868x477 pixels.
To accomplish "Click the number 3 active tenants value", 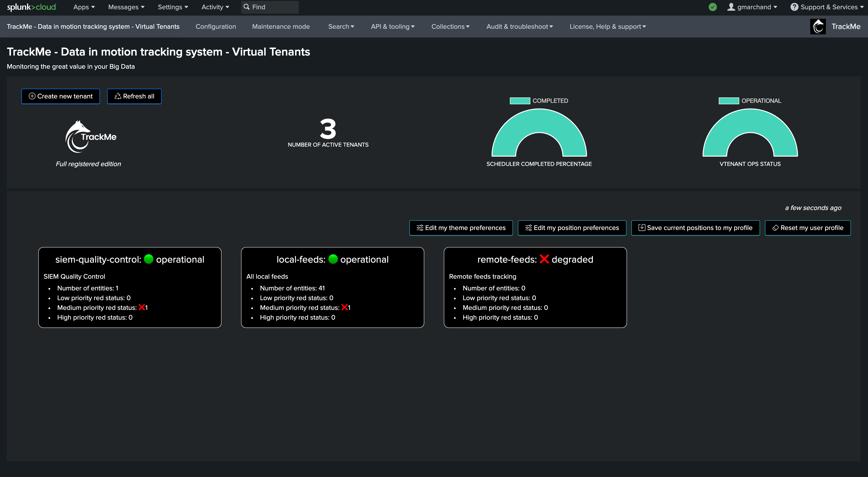I will pyautogui.click(x=328, y=129).
